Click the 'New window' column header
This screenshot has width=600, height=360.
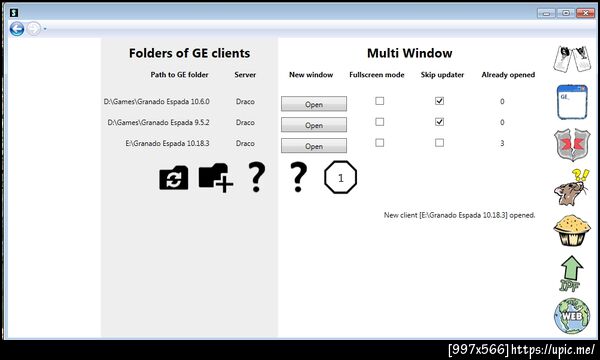311,75
